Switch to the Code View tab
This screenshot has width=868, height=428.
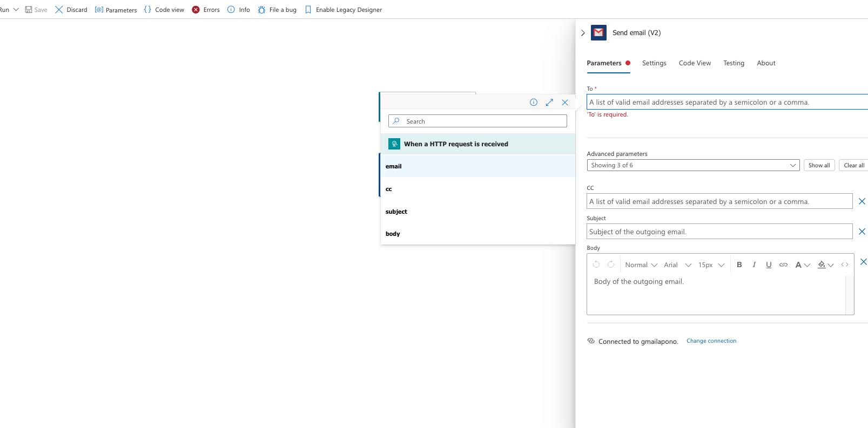click(695, 63)
